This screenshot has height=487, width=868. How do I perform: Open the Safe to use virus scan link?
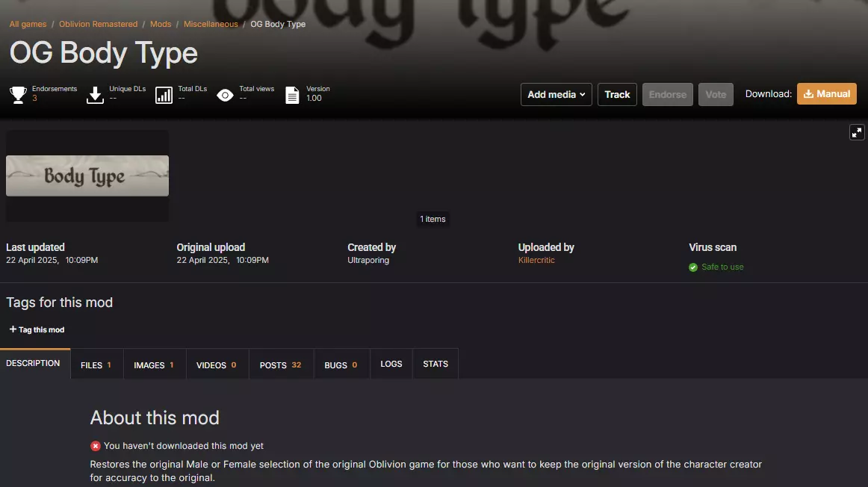(x=722, y=267)
